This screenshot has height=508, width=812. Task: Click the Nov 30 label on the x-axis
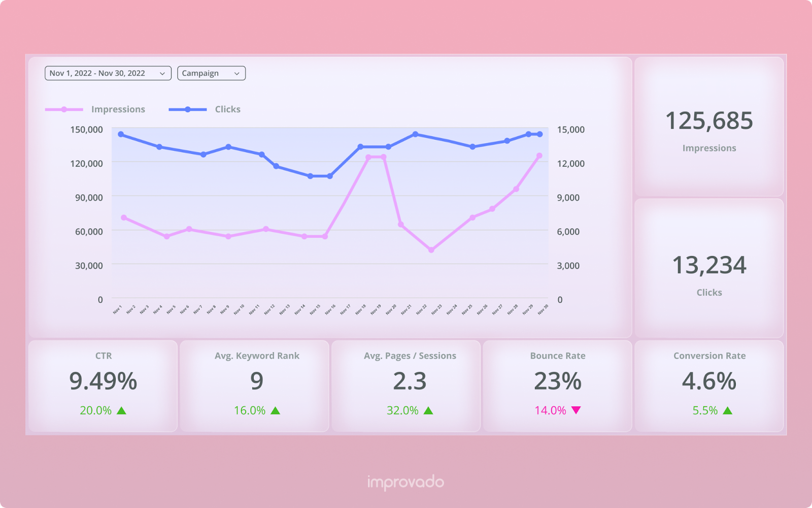(x=542, y=309)
